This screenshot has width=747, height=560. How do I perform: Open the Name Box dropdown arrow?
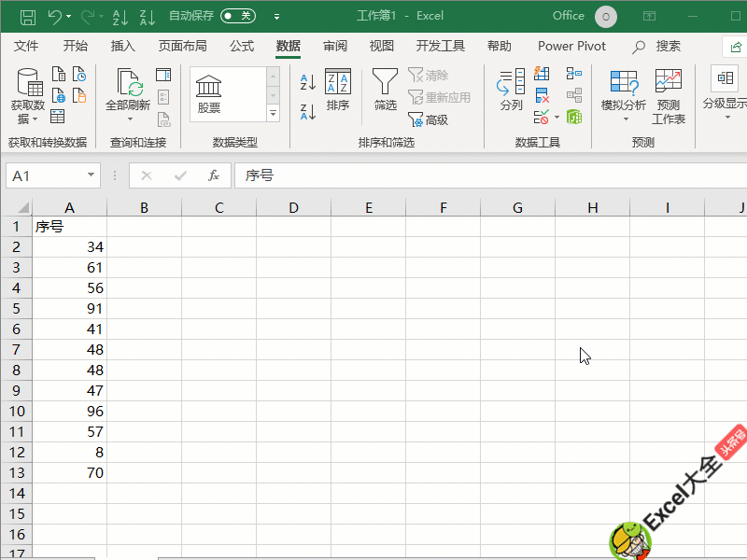(91, 175)
